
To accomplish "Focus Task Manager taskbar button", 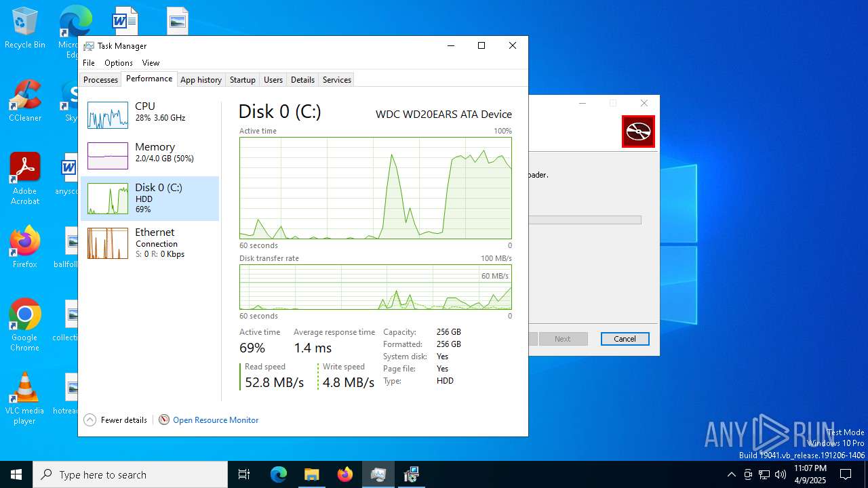I will tap(378, 474).
